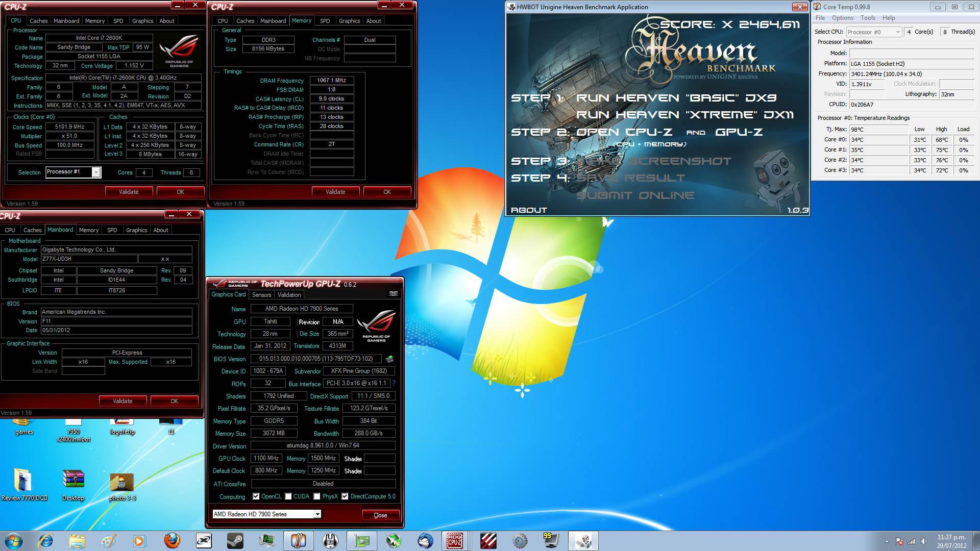Open Core Temp Select CPU dropdown

(874, 32)
